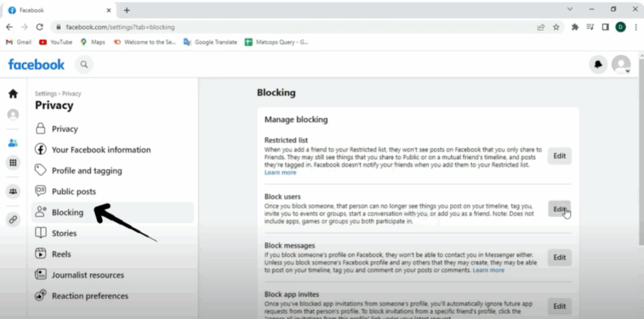Open Google Translate bookmark
This screenshot has width=644, height=319.
210,42
